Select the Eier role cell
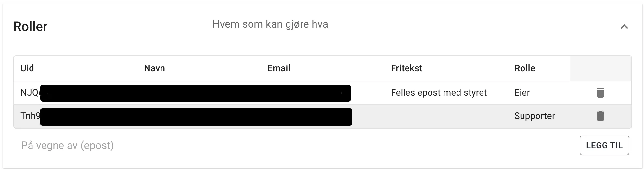 pos(522,93)
